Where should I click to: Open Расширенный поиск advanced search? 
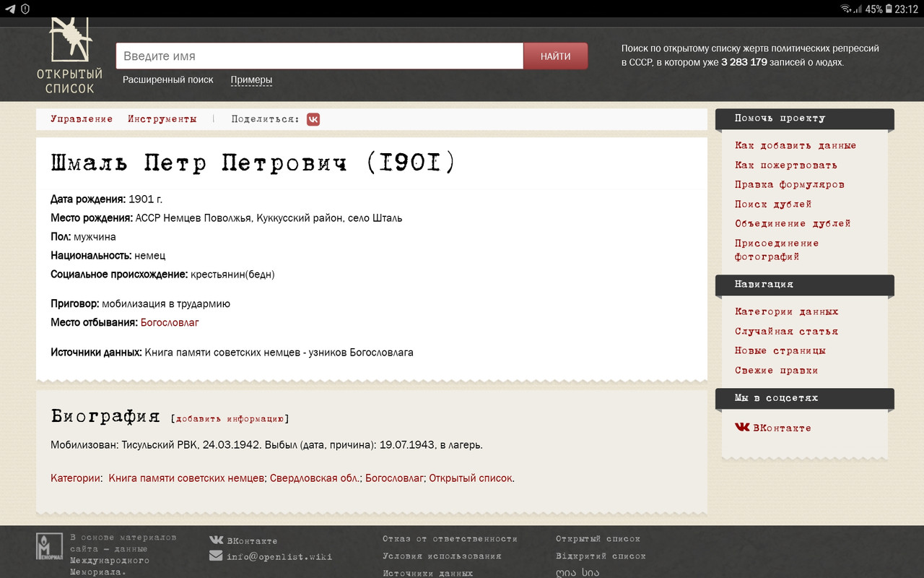[x=168, y=80]
